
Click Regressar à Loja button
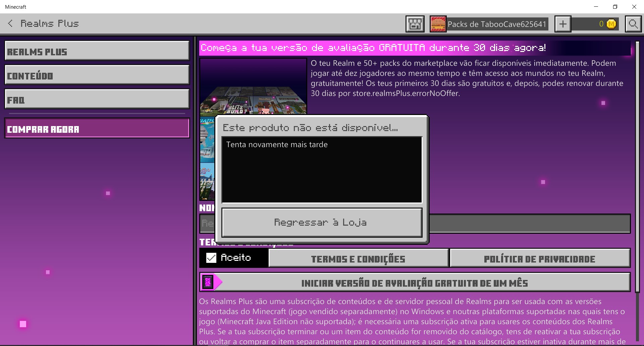(322, 223)
